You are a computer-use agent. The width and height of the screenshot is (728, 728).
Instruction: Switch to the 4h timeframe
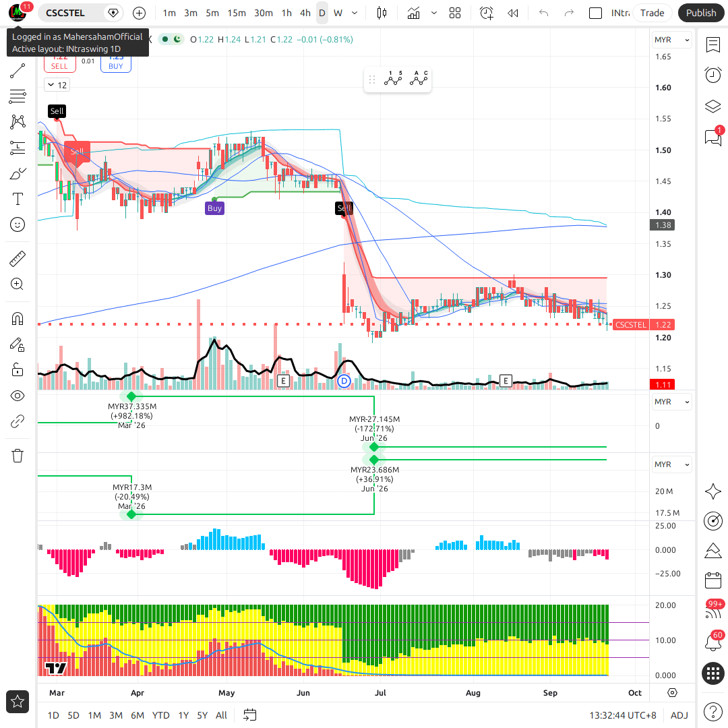click(x=305, y=13)
